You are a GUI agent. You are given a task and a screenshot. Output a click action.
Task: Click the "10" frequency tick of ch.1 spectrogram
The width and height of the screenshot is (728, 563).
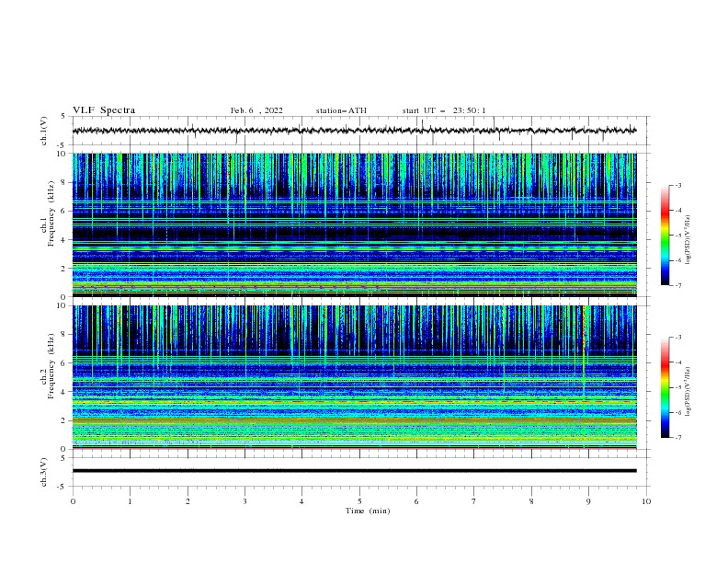click(x=62, y=154)
